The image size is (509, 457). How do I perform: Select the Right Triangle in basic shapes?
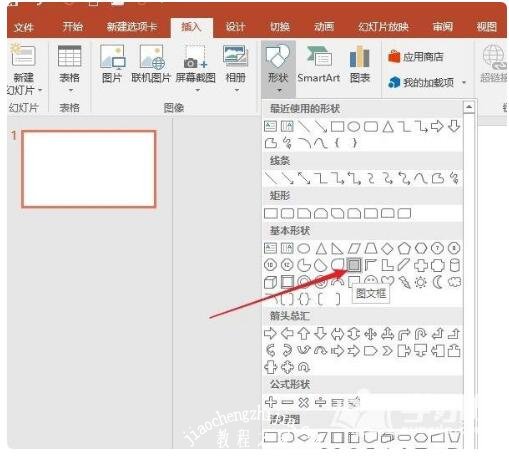[337, 248]
